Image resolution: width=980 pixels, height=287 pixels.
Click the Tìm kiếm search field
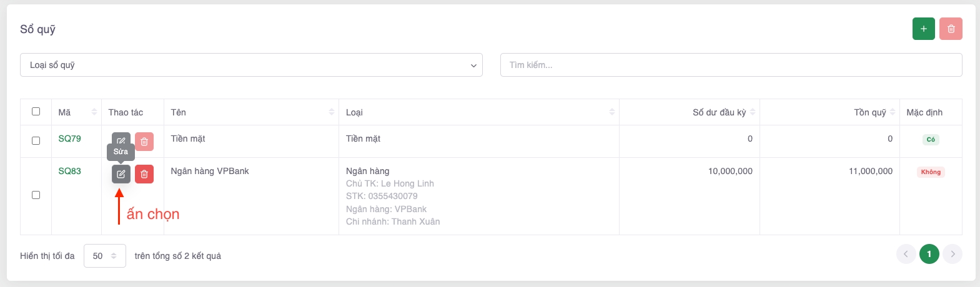pyautogui.click(x=731, y=65)
